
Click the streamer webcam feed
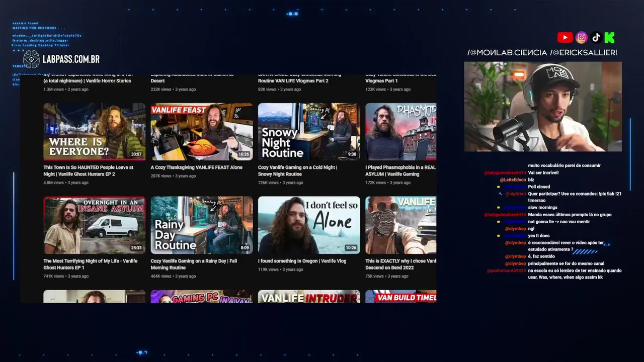[x=543, y=107]
